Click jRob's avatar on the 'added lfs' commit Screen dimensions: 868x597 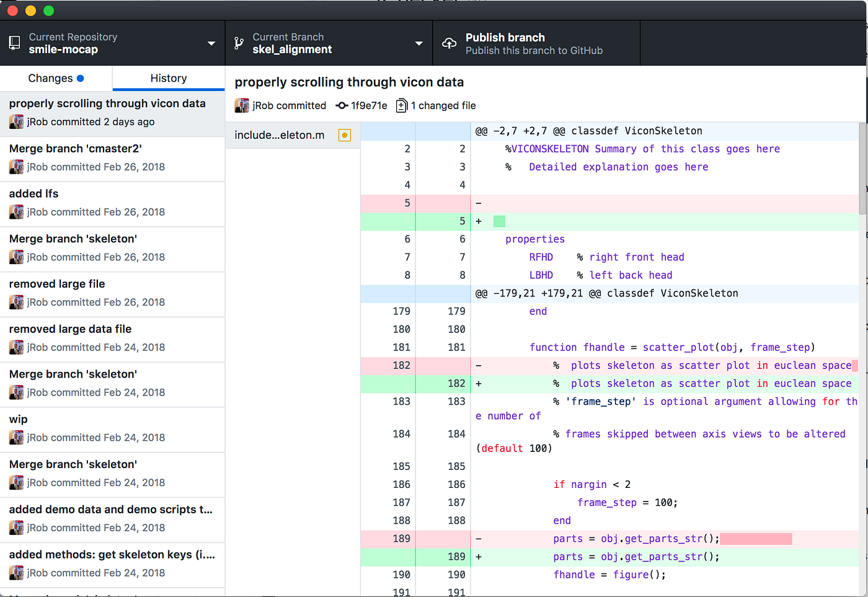coord(16,211)
